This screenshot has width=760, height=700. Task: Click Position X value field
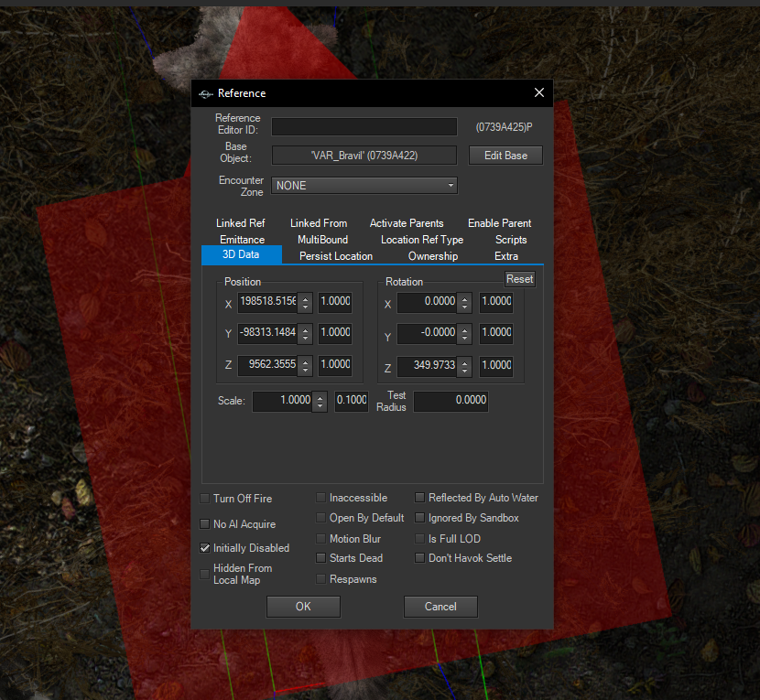(x=267, y=301)
